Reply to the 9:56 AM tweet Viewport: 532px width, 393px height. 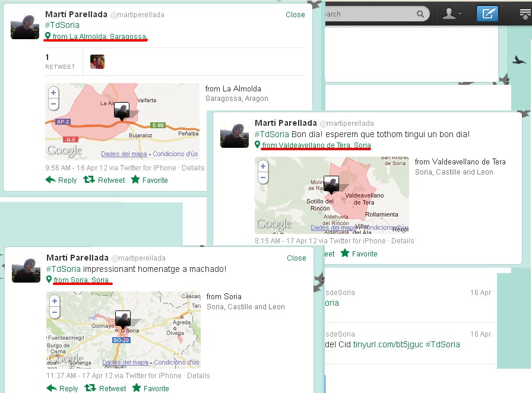coord(61,180)
